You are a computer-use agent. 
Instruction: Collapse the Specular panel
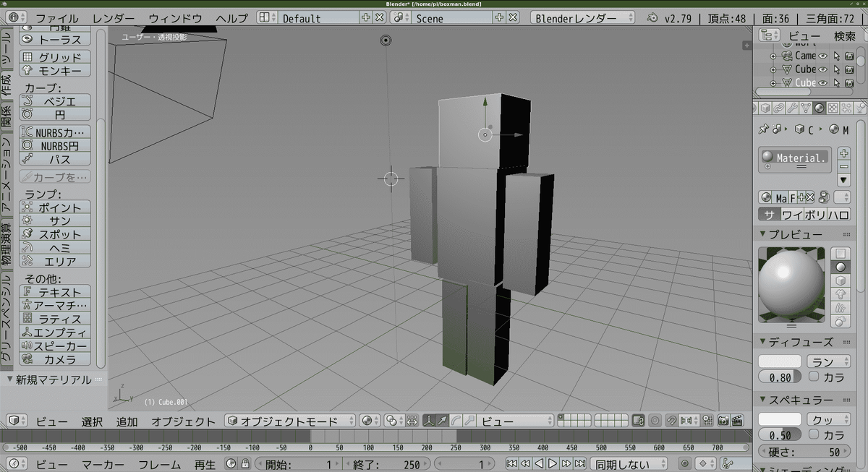click(763, 400)
